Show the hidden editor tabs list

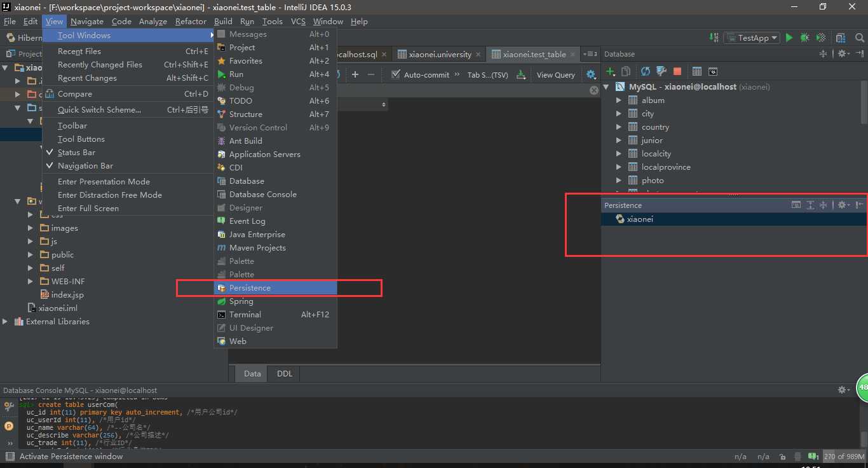pyautogui.click(x=590, y=54)
